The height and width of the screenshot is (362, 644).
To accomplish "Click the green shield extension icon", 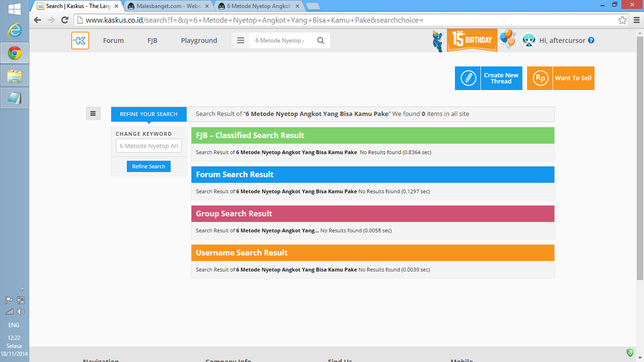I will click(x=630, y=353).
